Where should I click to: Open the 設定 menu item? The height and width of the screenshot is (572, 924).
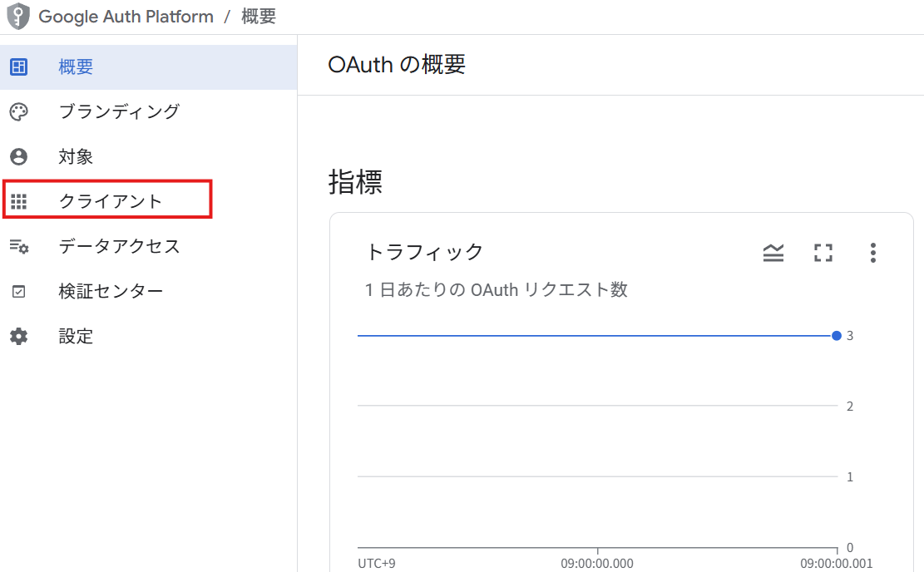click(149, 337)
